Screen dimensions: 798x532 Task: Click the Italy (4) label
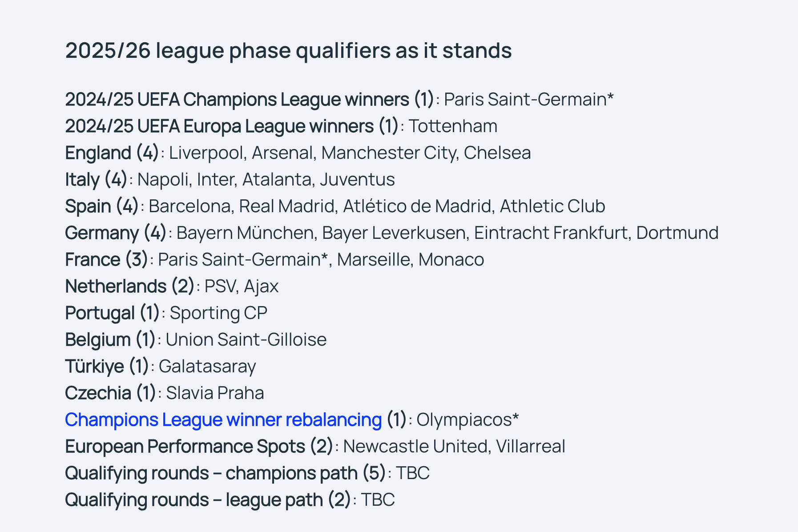pos(96,180)
